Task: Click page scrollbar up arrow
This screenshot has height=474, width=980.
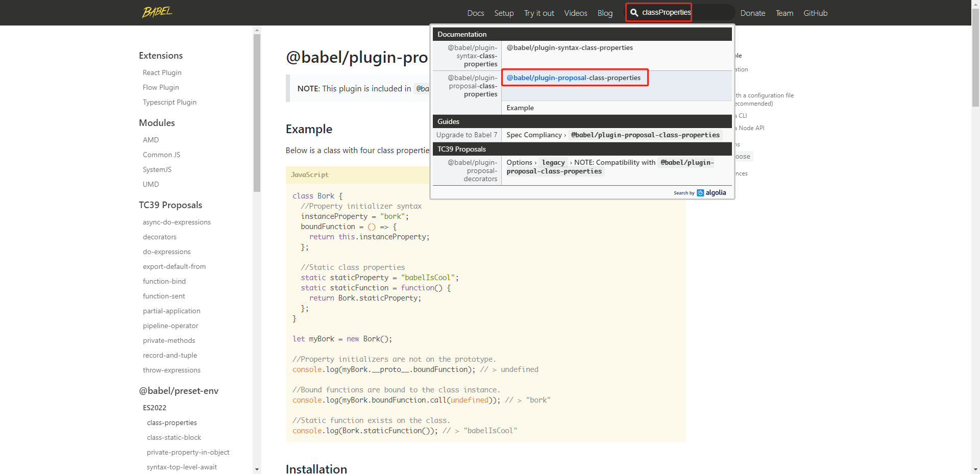Action: coord(975,4)
